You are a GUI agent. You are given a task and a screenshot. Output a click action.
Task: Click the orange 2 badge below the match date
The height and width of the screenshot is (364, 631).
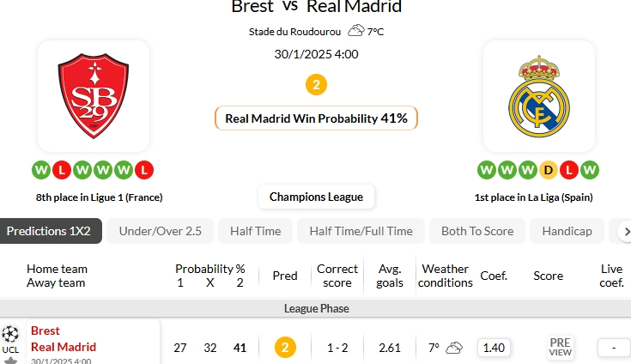click(x=316, y=84)
